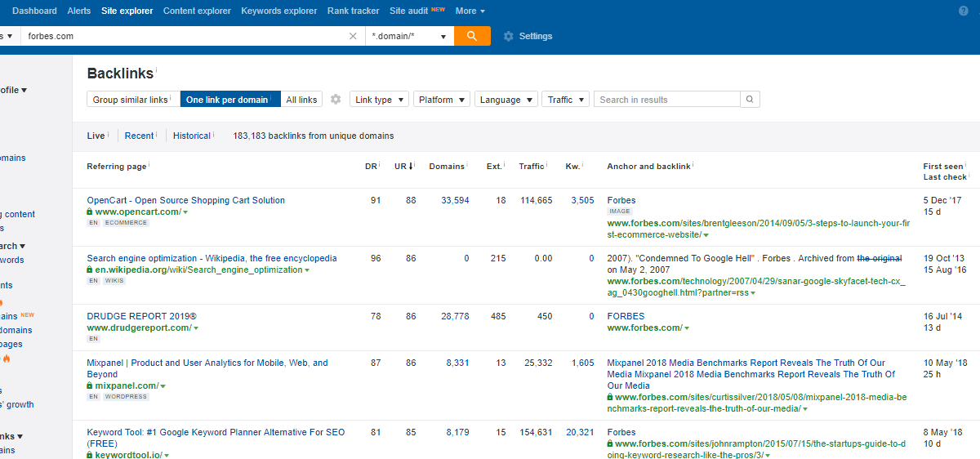Select All links option
The height and width of the screenshot is (459, 980).
[x=301, y=100]
